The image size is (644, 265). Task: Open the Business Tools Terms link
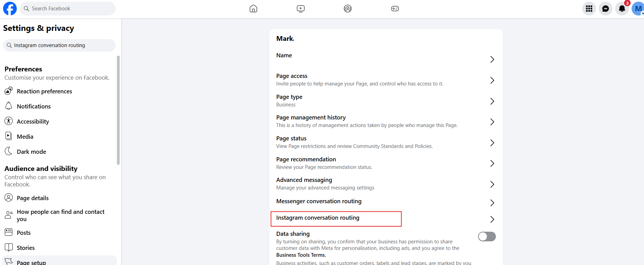(x=301, y=255)
